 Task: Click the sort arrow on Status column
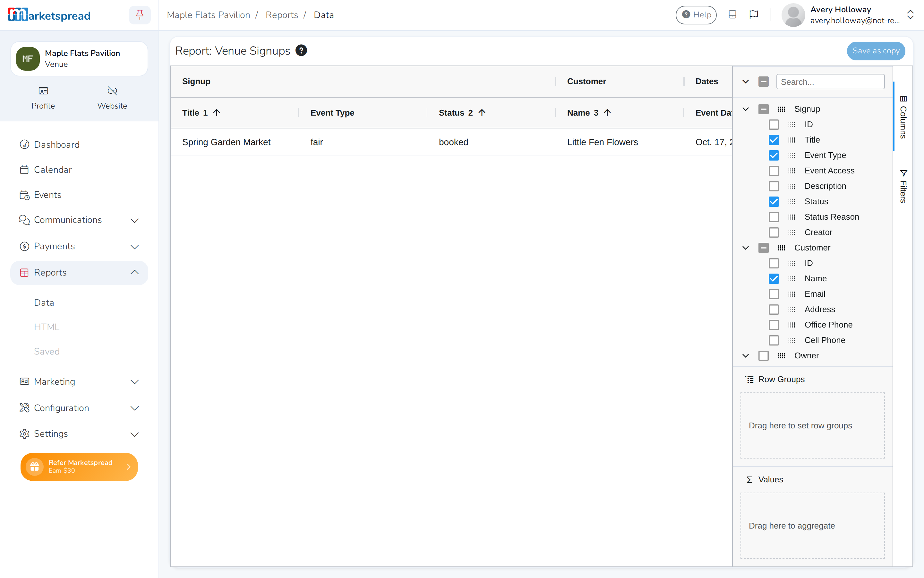[482, 112]
